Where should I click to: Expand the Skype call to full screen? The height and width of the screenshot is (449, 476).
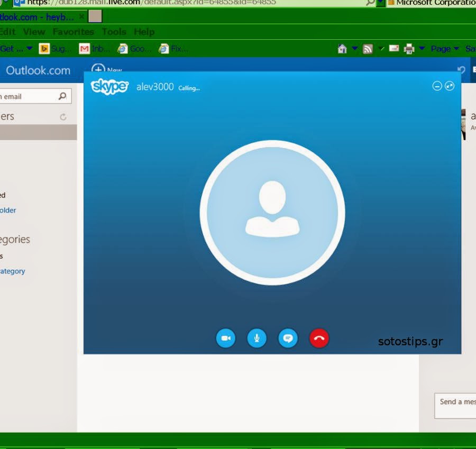coord(449,86)
